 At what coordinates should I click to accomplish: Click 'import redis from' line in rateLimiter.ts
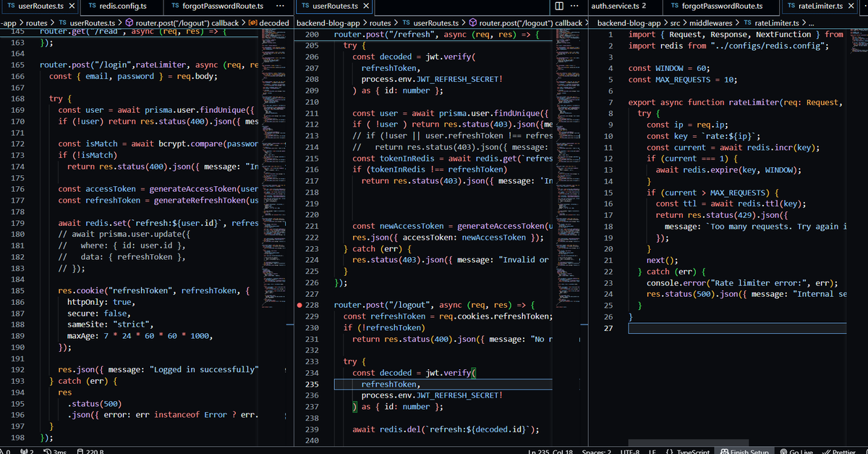tap(728, 46)
